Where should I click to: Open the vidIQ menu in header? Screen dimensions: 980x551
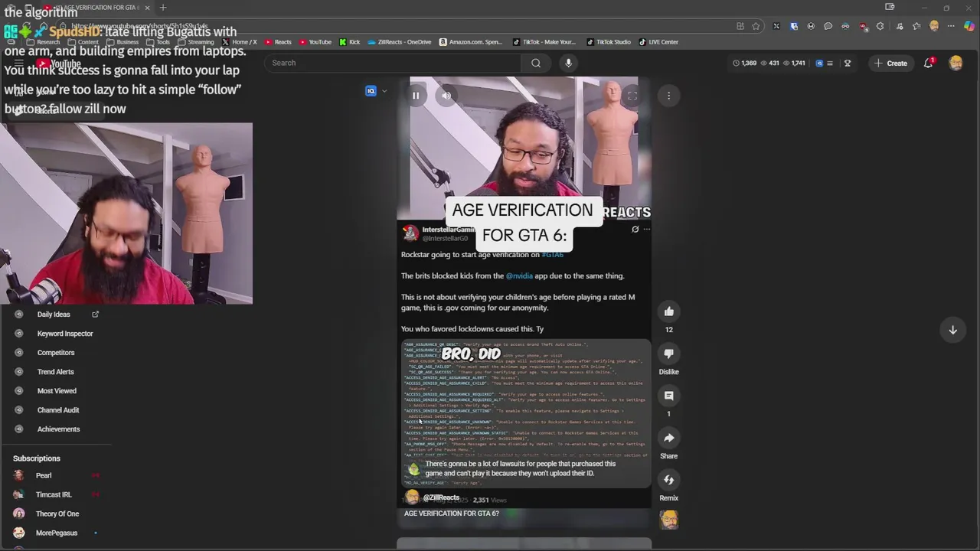[830, 63]
